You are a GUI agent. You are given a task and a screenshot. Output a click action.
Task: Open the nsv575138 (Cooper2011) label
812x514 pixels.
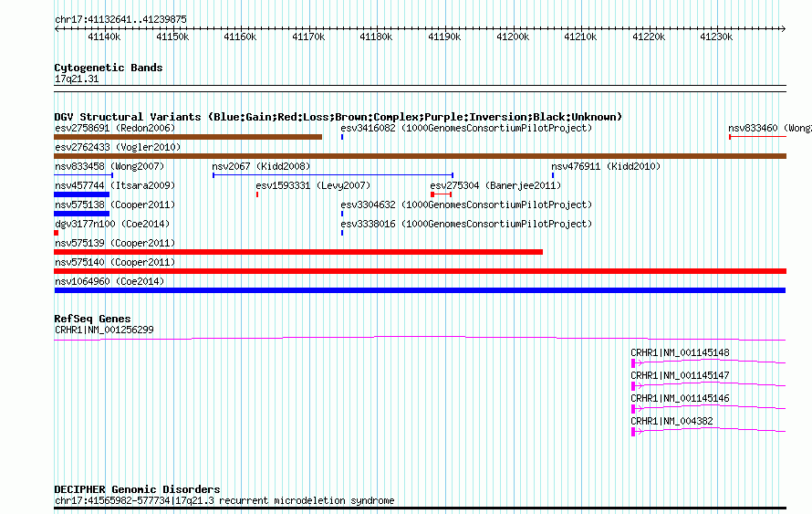tap(115, 205)
